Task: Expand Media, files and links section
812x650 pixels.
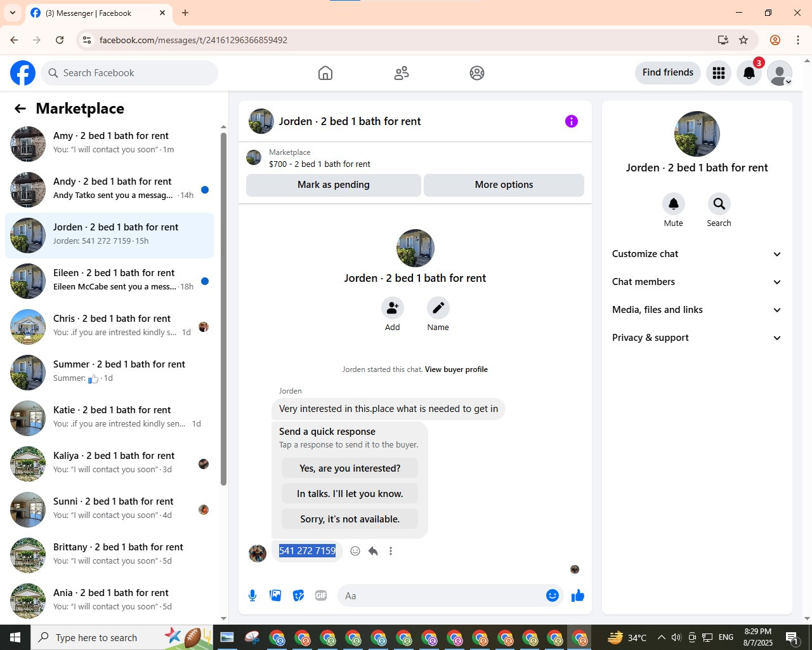Action: tap(697, 310)
